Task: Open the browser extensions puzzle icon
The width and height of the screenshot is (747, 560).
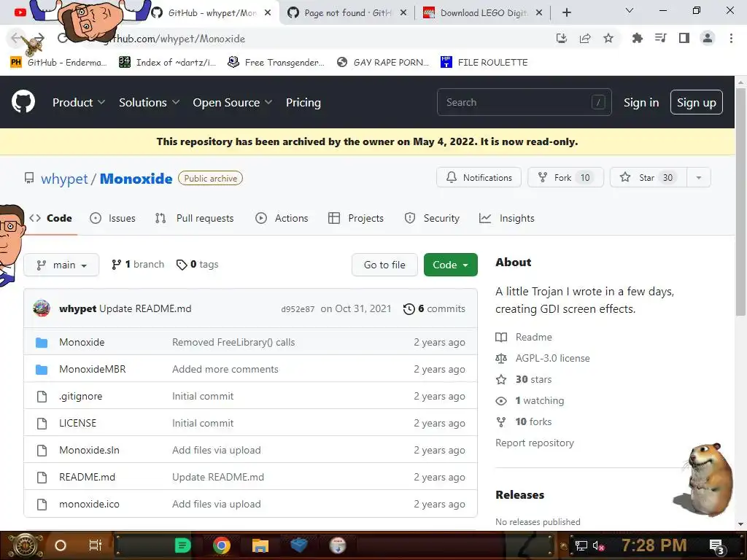Action: pos(637,38)
